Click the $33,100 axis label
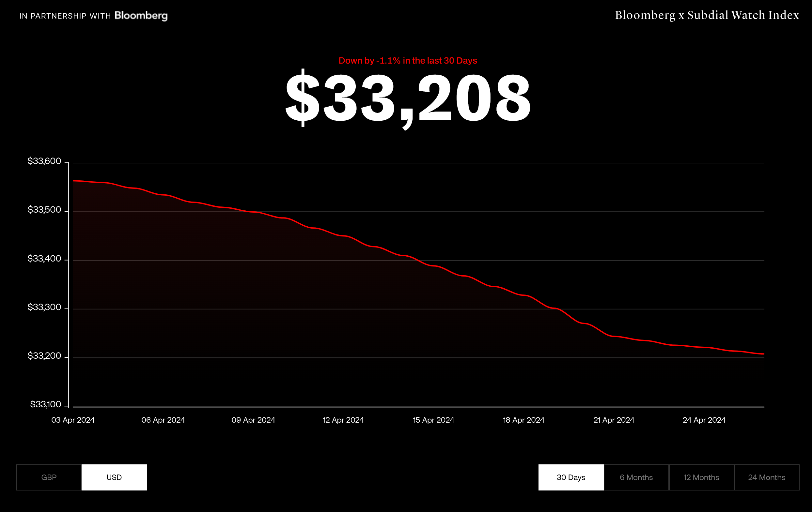Screen dimensions: 812x512 click(45, 404)
